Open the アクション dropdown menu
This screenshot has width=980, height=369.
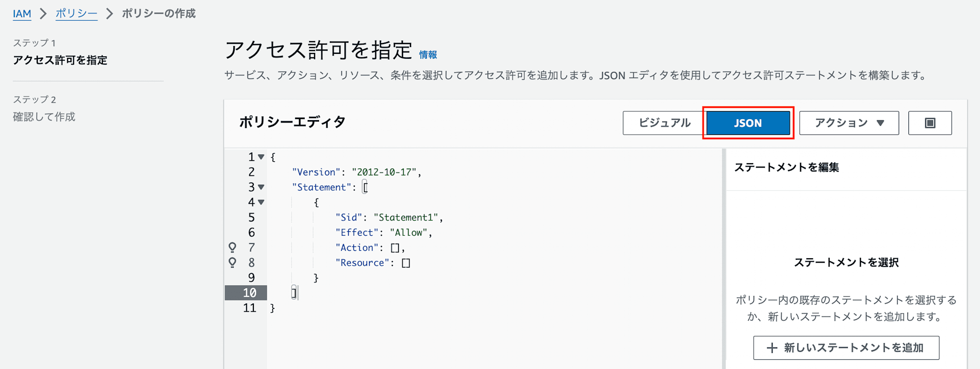(849, 123)
